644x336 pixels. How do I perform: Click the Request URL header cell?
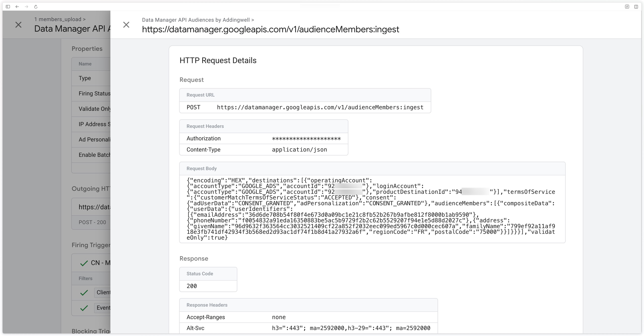tap(305, 95)
